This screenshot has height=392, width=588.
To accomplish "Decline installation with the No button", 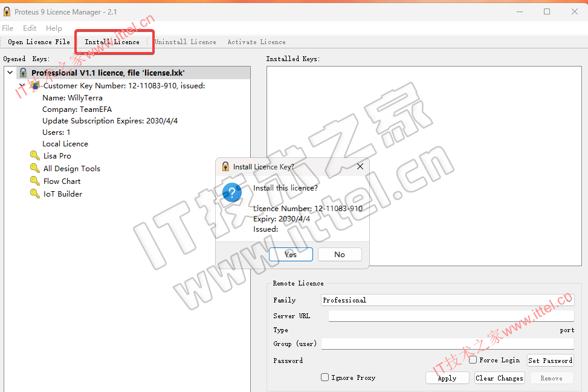I will point(340,254).
